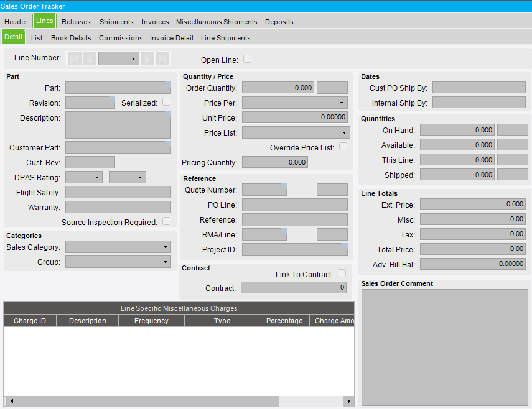The image size is (532, 409).
Task: Go to the previous line record
Action: 90,58
